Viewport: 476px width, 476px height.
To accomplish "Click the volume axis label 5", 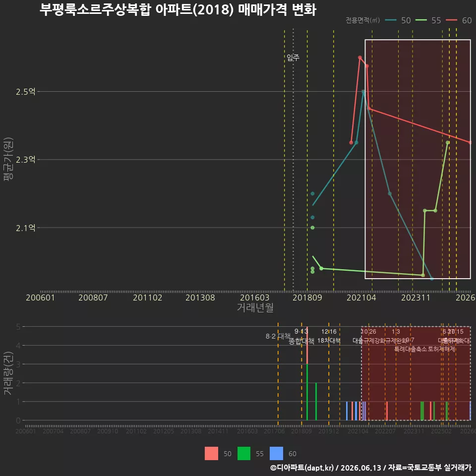I will [18, 327].
